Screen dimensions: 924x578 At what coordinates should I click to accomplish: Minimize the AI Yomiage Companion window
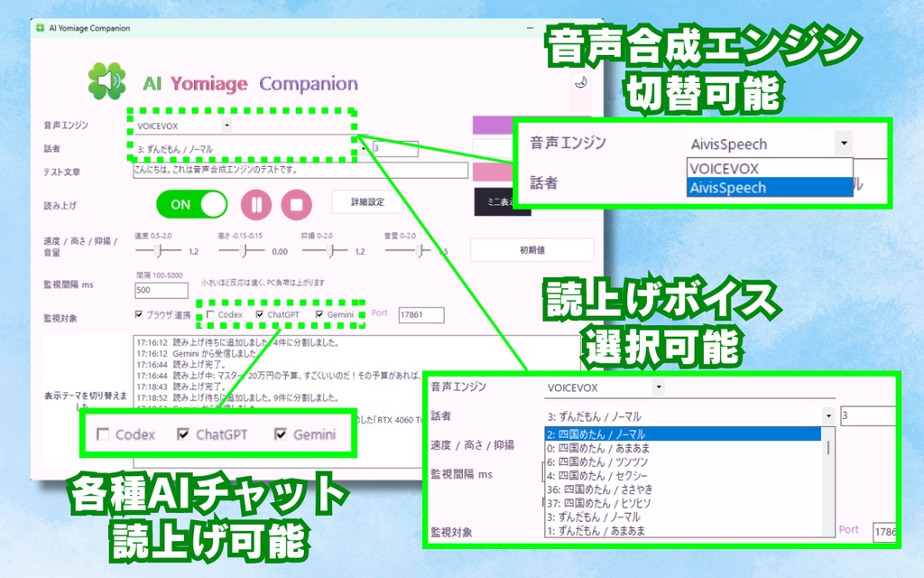pos(530,28)
